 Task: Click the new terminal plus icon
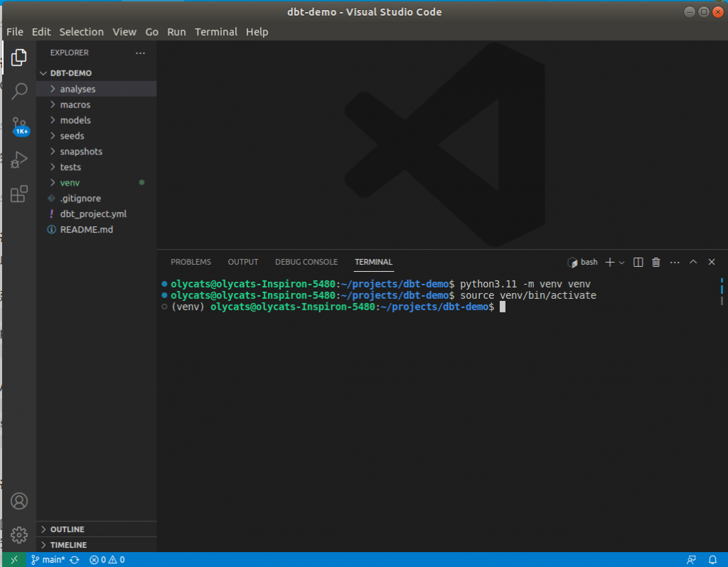pyautogui.click(x=609, y=262)
